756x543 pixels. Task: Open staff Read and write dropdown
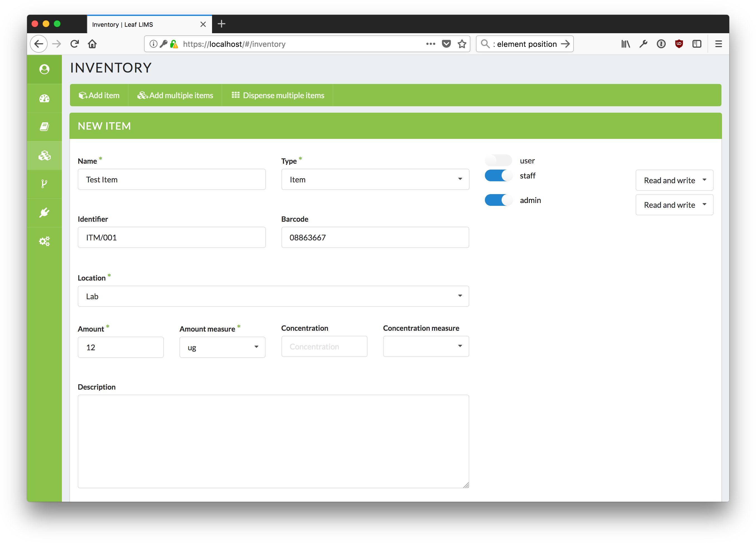674,180
